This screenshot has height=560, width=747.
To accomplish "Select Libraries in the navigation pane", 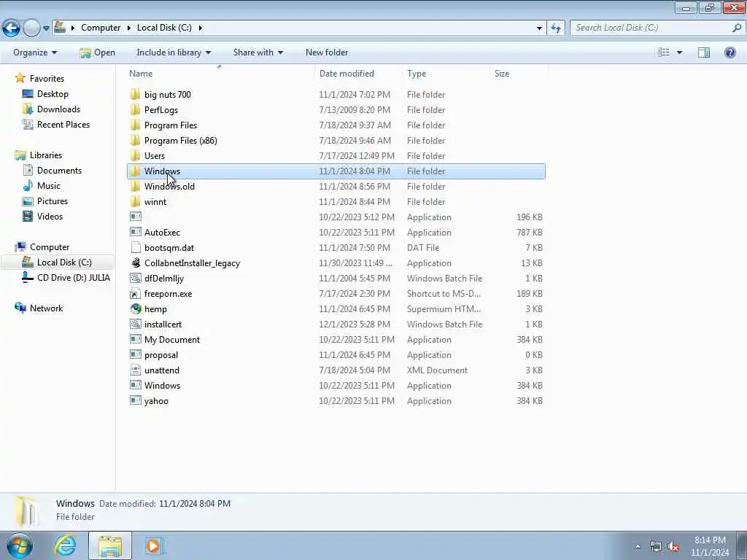I will (46, 155).
